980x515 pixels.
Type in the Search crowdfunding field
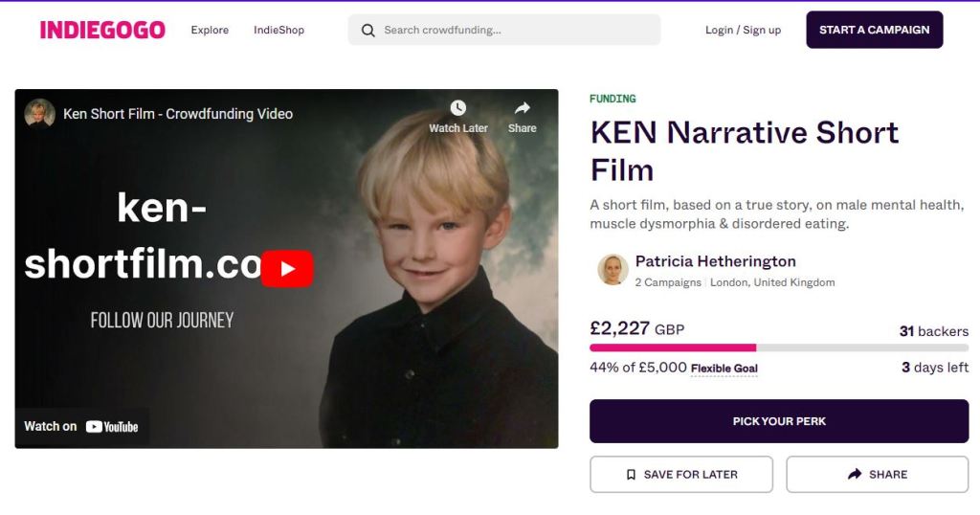[517, 31]
